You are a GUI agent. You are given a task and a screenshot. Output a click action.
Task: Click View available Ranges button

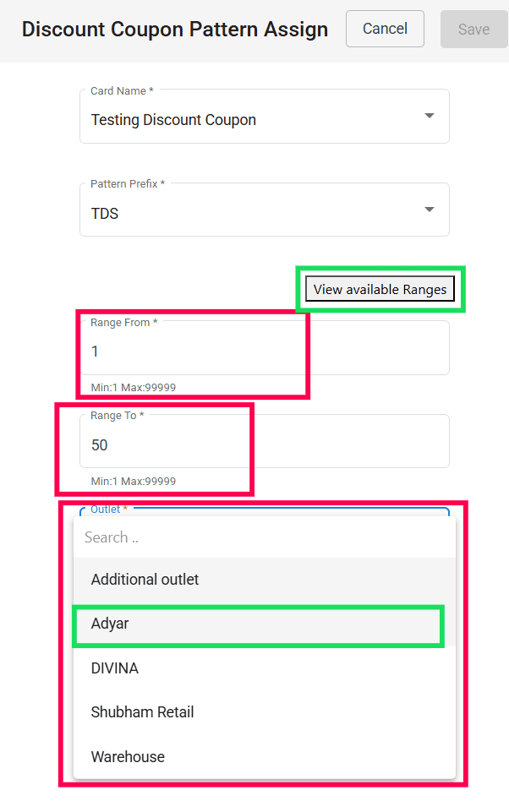point(380,289)
